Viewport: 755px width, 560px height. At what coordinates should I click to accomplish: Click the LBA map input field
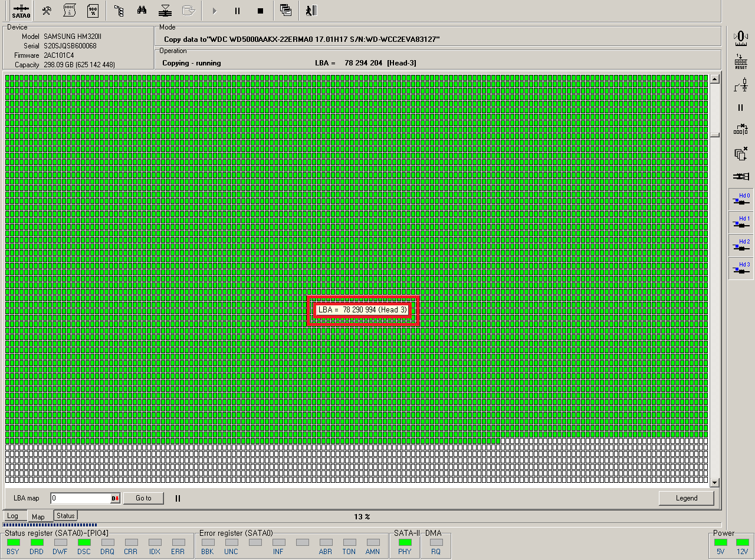pyautogui.click(x=80, y=499)
